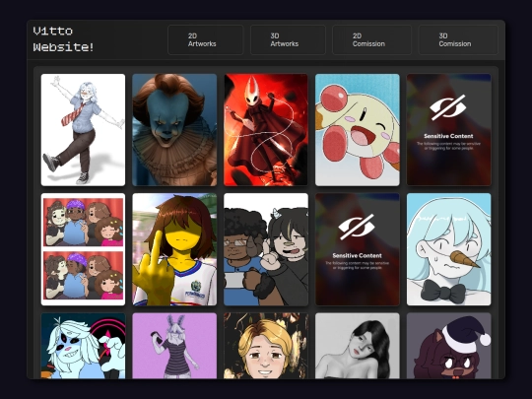Reveal the second-row sensitive content card

point(358,249)
